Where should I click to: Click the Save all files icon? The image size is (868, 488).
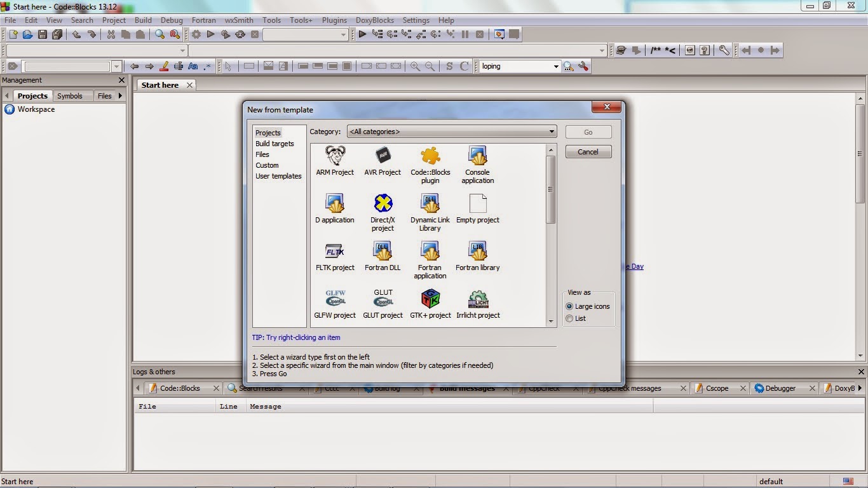click(57, 34)
